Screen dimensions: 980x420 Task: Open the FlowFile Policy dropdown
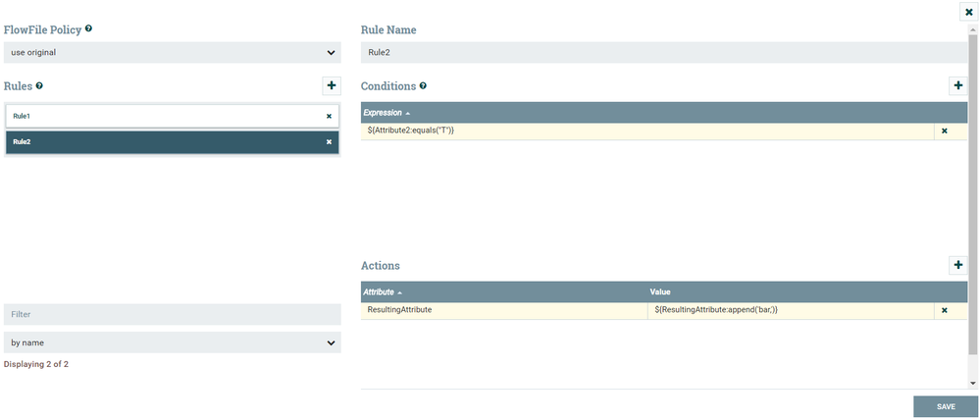tap(173, 52)
